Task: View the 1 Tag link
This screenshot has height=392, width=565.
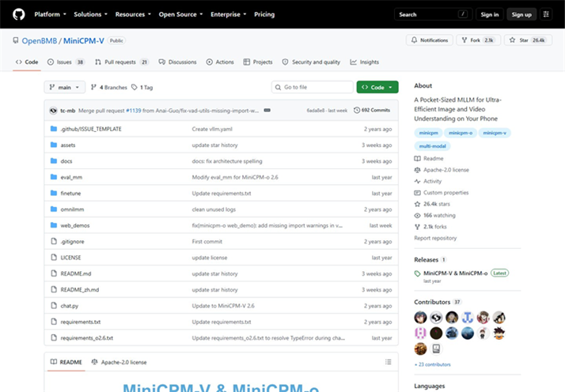Action: pyautogui.click(x=142, y=87)
